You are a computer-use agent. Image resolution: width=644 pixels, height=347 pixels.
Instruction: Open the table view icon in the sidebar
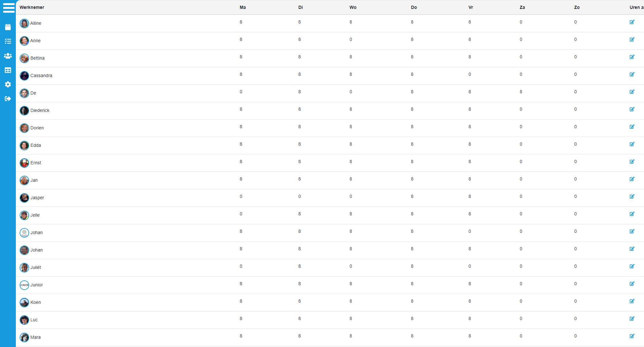(8, 70)
